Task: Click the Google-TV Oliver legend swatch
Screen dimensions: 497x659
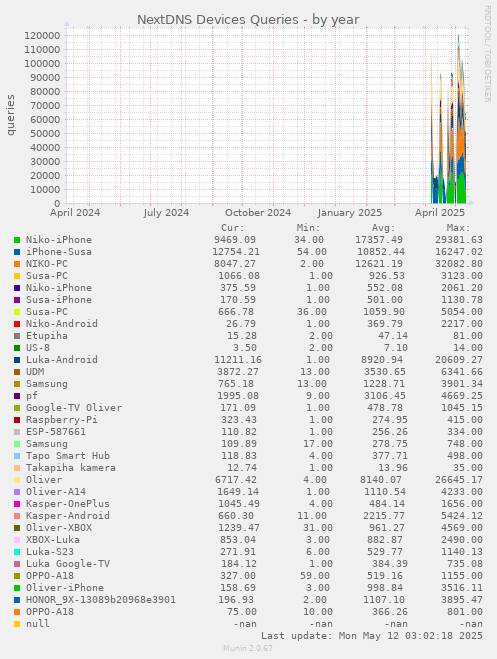Action: coord(17,409)
